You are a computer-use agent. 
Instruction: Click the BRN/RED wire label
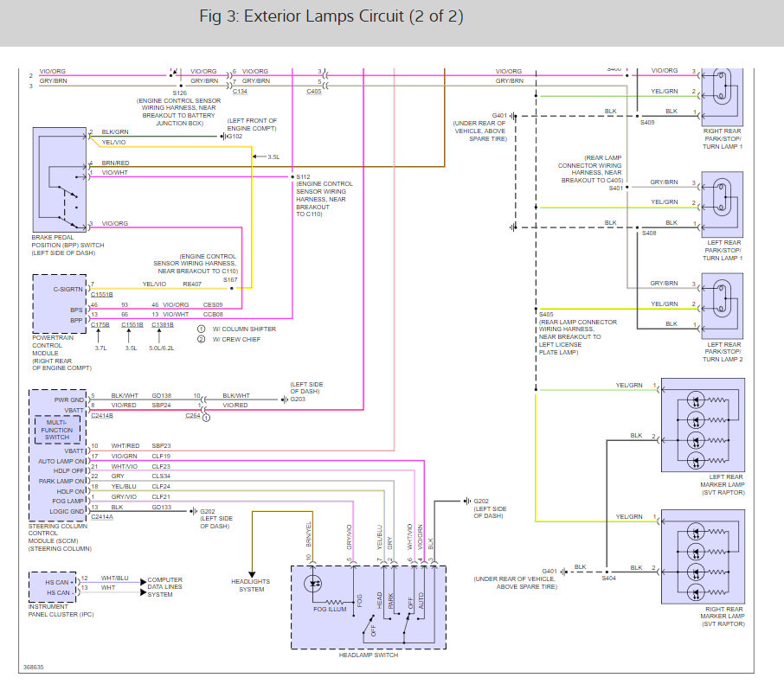115,163
